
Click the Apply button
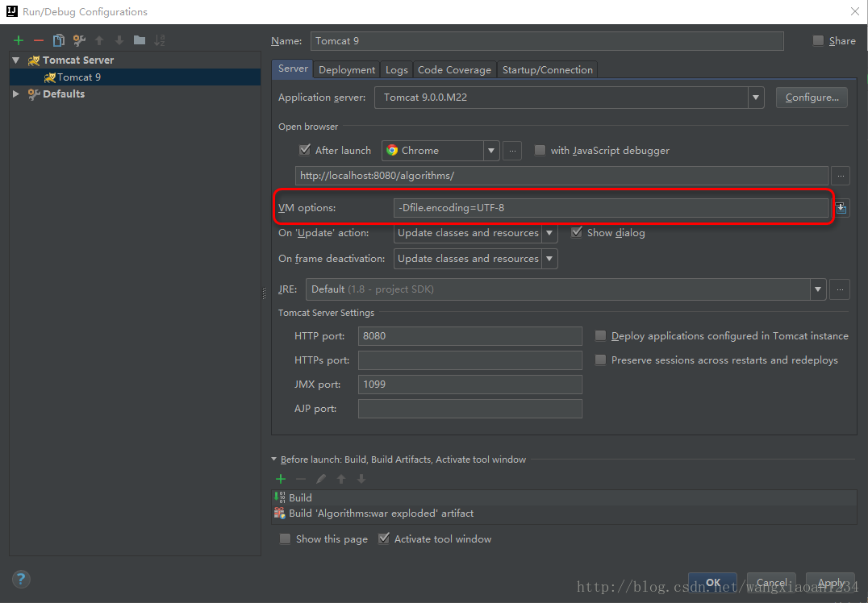[x=830, y=583]
